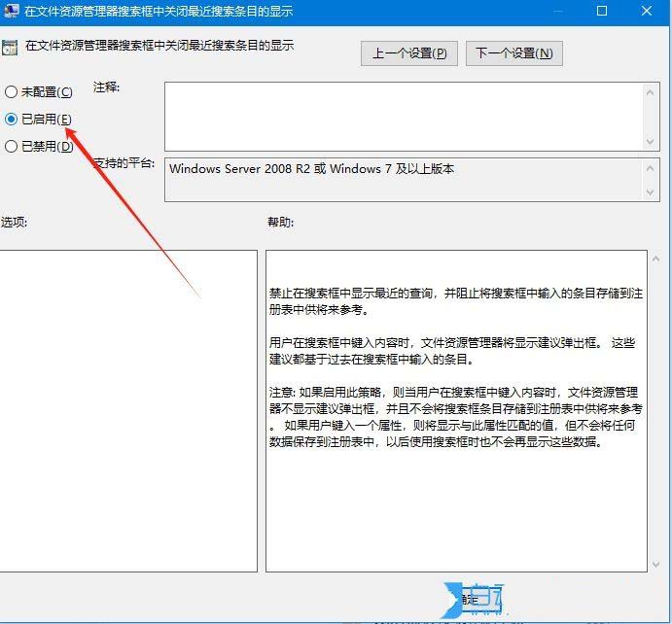Maximize the policy settings window
The image size is (672, 624).
[x=602, y=12]
